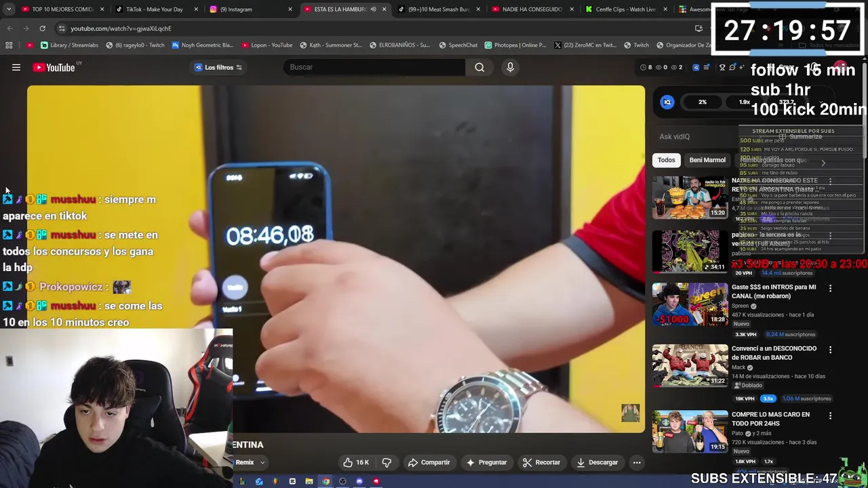Open Gaste $$$ en INTROS video thumbnail
868x488 pixels.
(x=690, y=304)
